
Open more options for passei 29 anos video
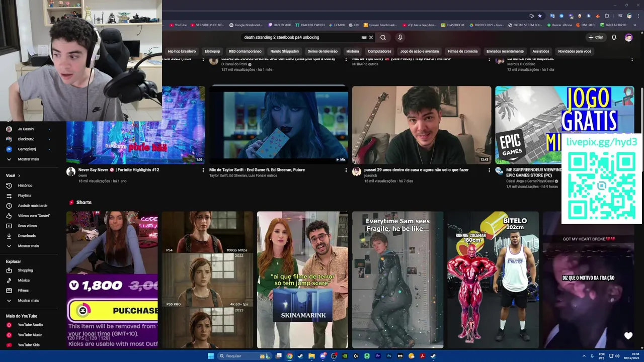pyautogui.click(x=489, y=170)
